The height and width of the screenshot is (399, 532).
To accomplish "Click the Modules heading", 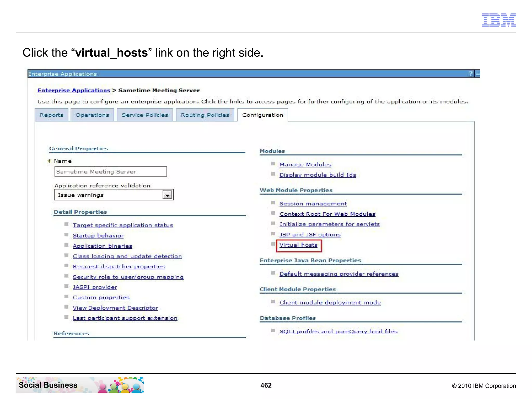I will (x=272, y=151).
